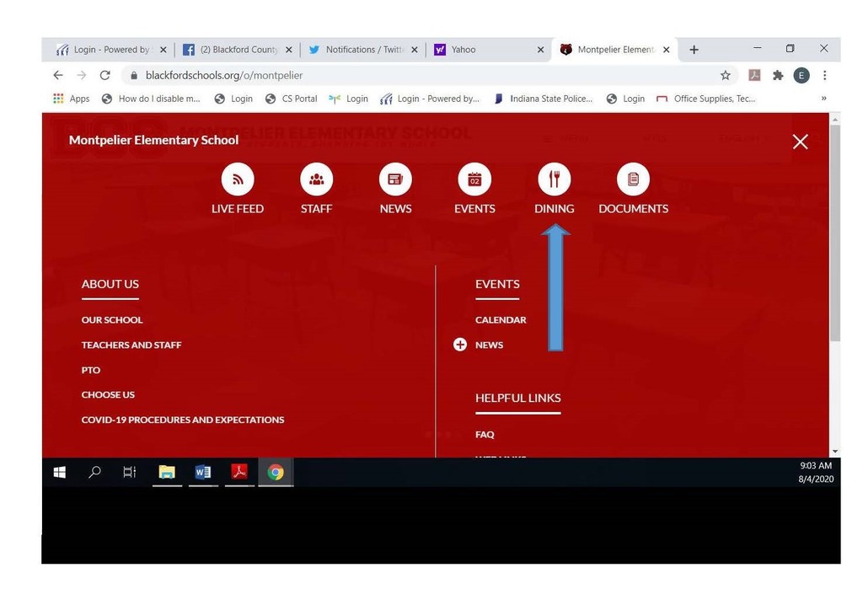863x616 pixels.
Task: View site info via the padlock icon
Action: pyautogui.click(x=134, y=75)
